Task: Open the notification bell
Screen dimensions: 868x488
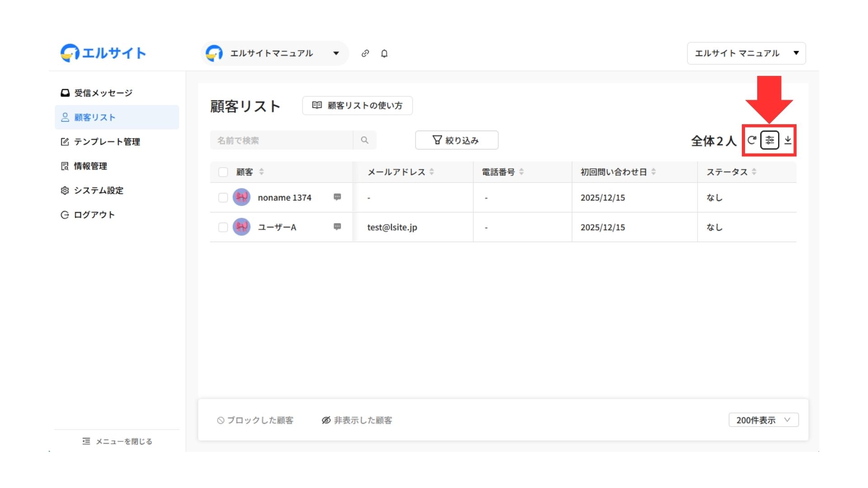Action: click(x=384, y=53)
